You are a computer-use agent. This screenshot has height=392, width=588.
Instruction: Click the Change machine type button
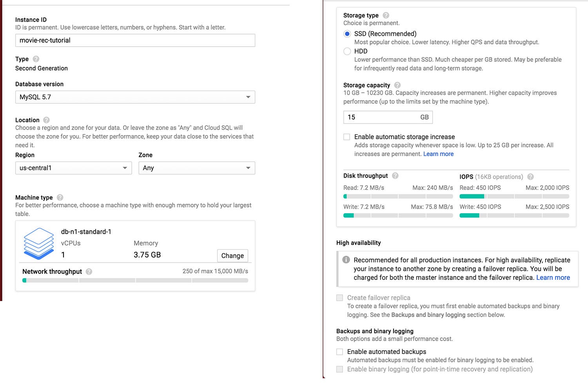pos(232,256)
